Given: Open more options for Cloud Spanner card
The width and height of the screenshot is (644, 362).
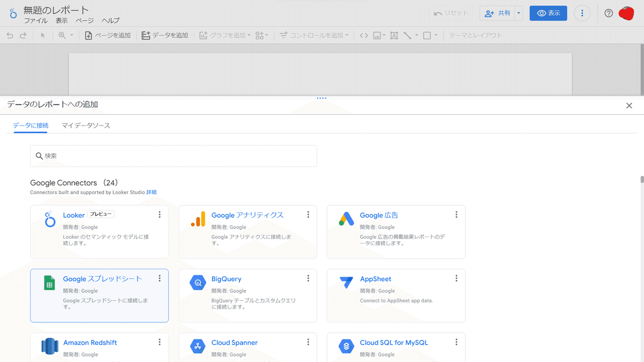Looking at the screenshot, I should [308, 342].
